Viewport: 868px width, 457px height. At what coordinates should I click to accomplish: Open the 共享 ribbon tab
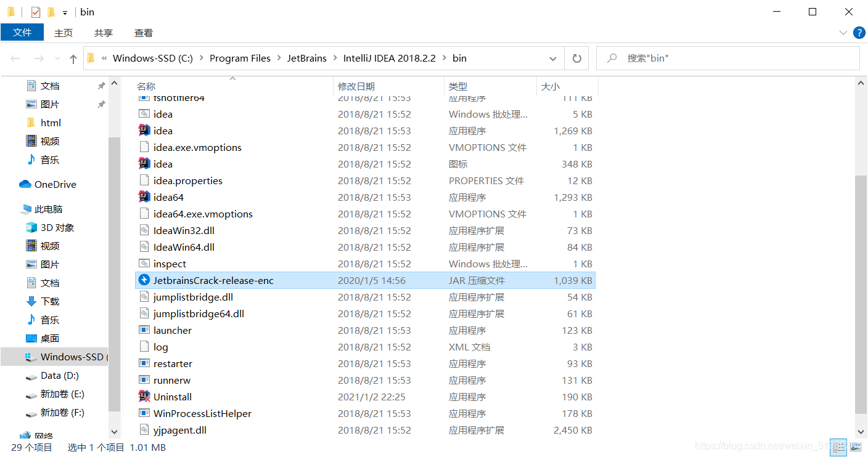tap(104, 33)
